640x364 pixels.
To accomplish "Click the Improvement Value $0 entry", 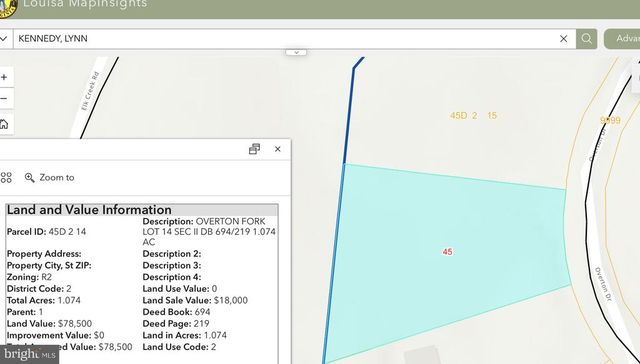I will [56, 335].
